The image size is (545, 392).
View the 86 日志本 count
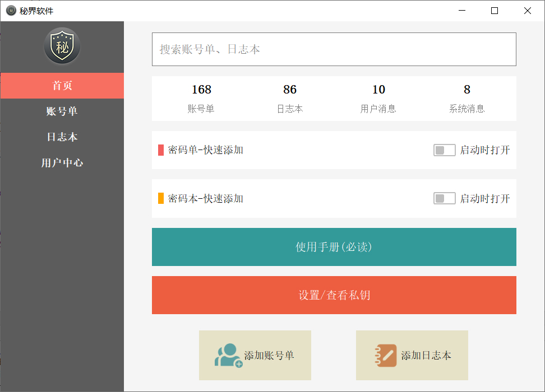[290, 98]
